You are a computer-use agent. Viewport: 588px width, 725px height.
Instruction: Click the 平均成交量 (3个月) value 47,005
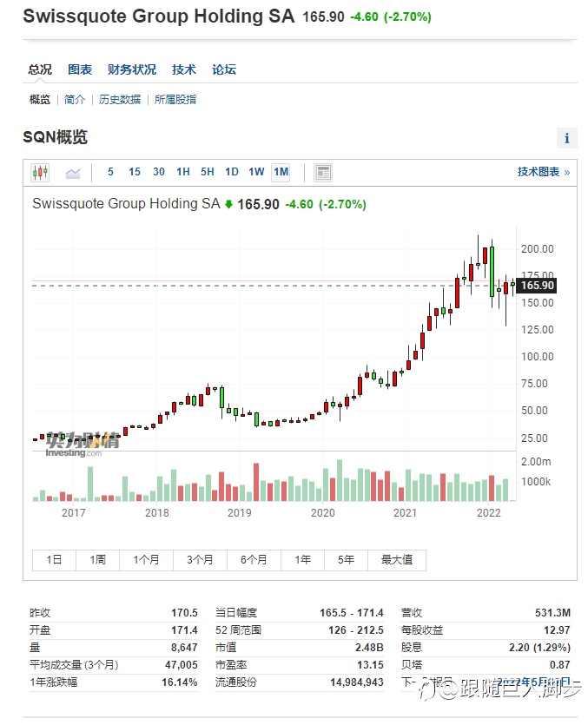tap(182, 665)
